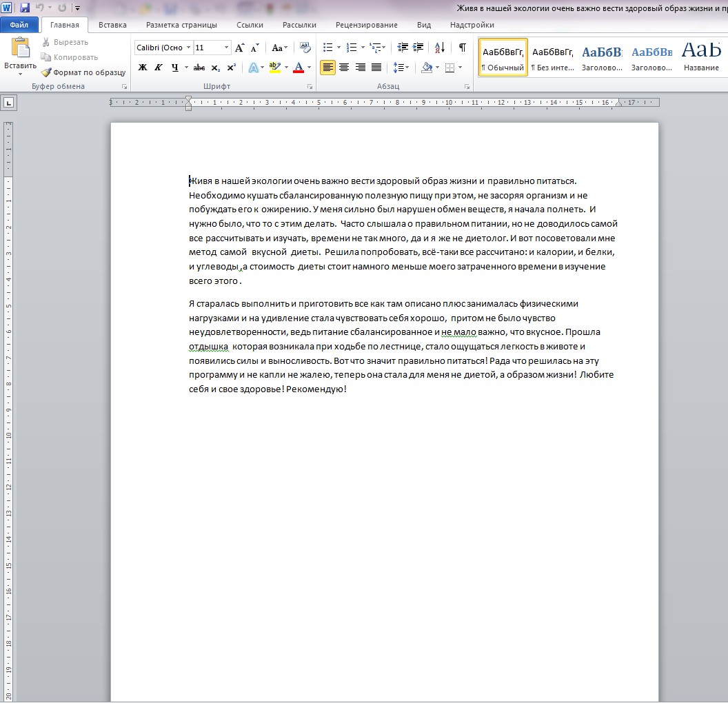The width and height of the screenshot is (728, 703).
Task: Open line spacing options
Action: pyautogui.click(x=401, y=68)
